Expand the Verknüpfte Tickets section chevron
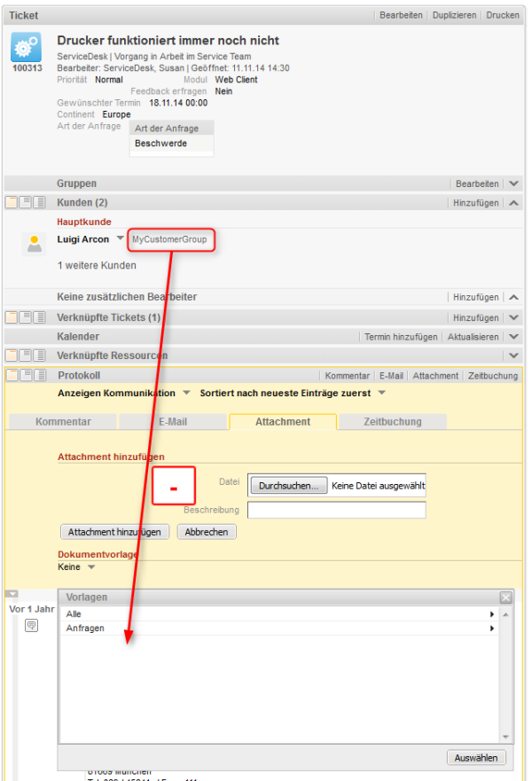The height and width of the screenshot is (781, 532). (x=514, y=317)
